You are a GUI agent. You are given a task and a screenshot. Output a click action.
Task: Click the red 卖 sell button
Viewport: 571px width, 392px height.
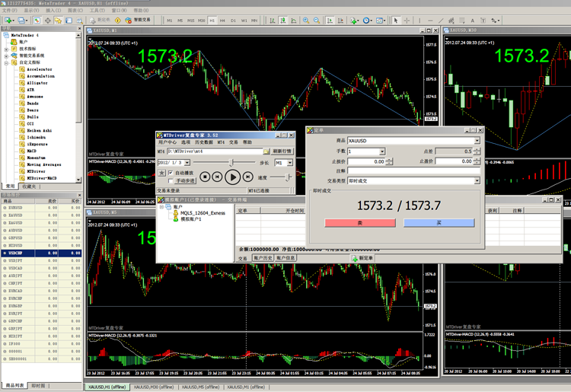(359, 222)
